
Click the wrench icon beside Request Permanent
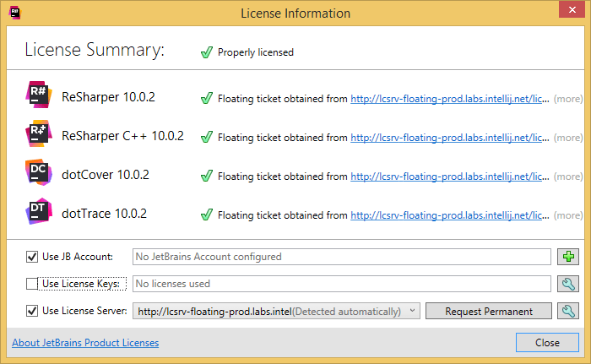(x=567, y=311)
